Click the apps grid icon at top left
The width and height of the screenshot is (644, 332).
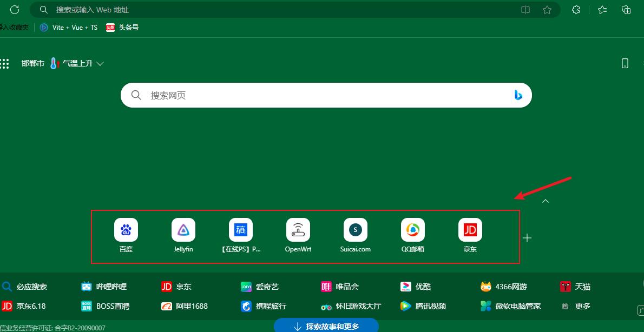coord(5,63)
